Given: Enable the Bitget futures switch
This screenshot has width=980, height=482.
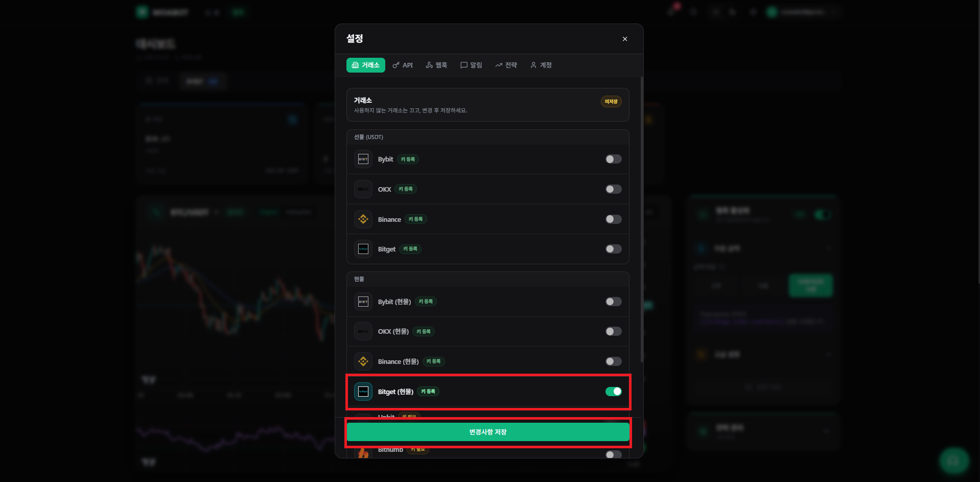Looking at the screenshot, I should pyautogui.click(x=613, y=249).
